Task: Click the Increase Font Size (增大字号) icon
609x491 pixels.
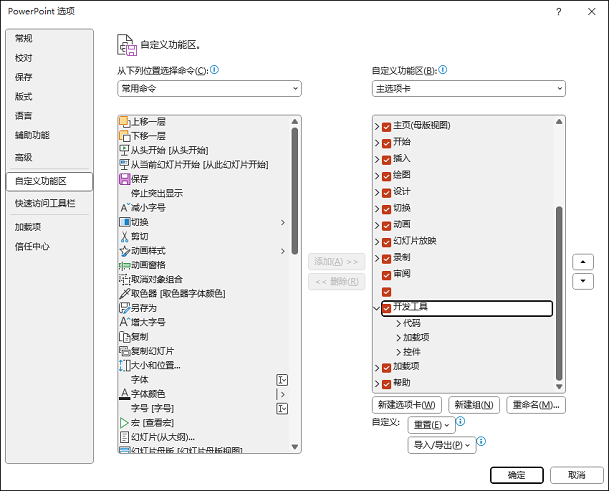Action: (x=125, y=322)
